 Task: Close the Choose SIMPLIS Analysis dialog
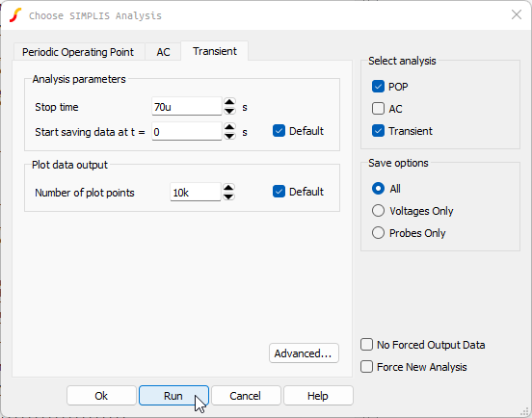click(517, 14)
